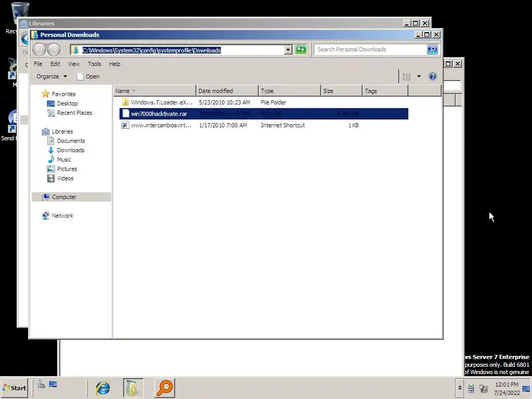Click the win7000hacktivate.rar file name

(x=159, y=114)
